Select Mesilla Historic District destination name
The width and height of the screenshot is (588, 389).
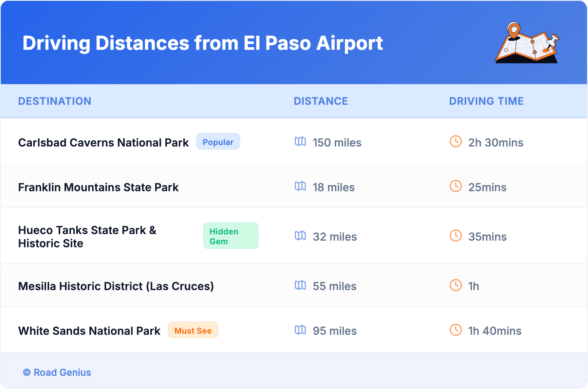click(x=116, y=286)
